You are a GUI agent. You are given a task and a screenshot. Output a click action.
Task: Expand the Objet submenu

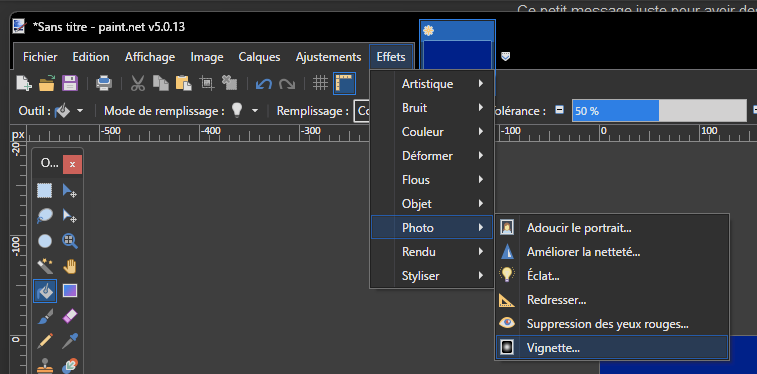click(432, 204)
